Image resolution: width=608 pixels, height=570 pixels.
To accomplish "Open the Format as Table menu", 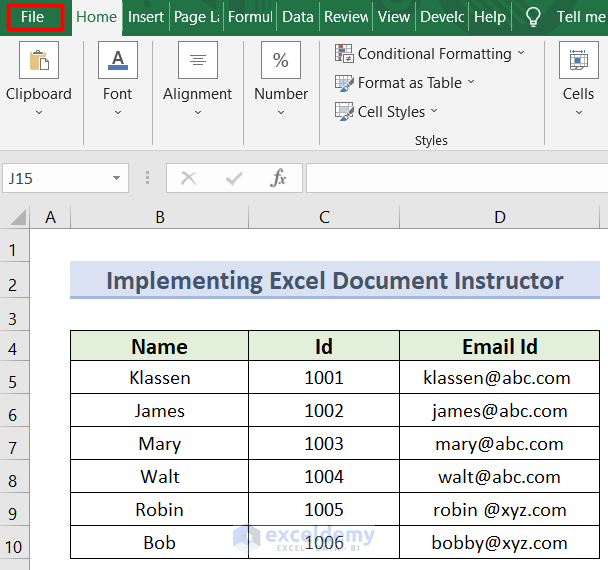I will [x=471, y=82].
